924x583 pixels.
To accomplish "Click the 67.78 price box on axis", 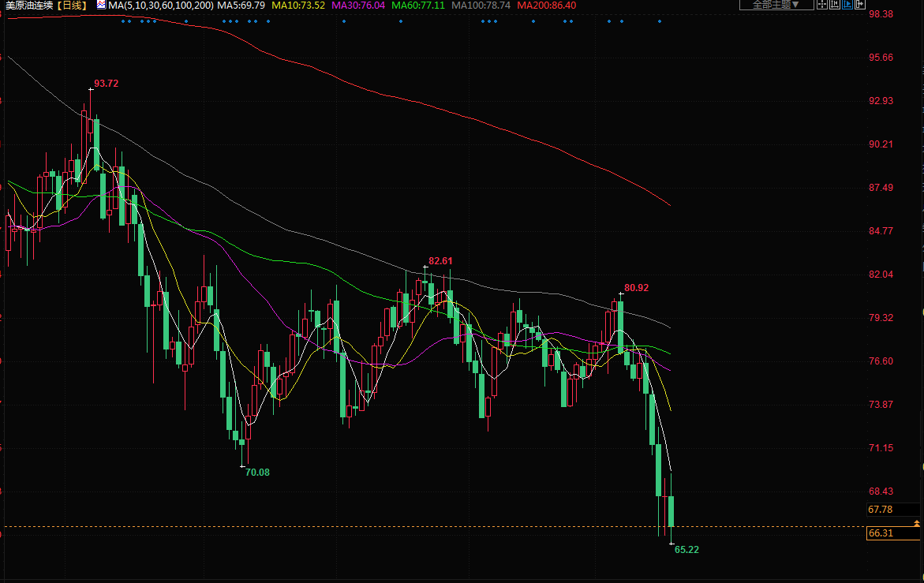I will (x=881, y=510).
